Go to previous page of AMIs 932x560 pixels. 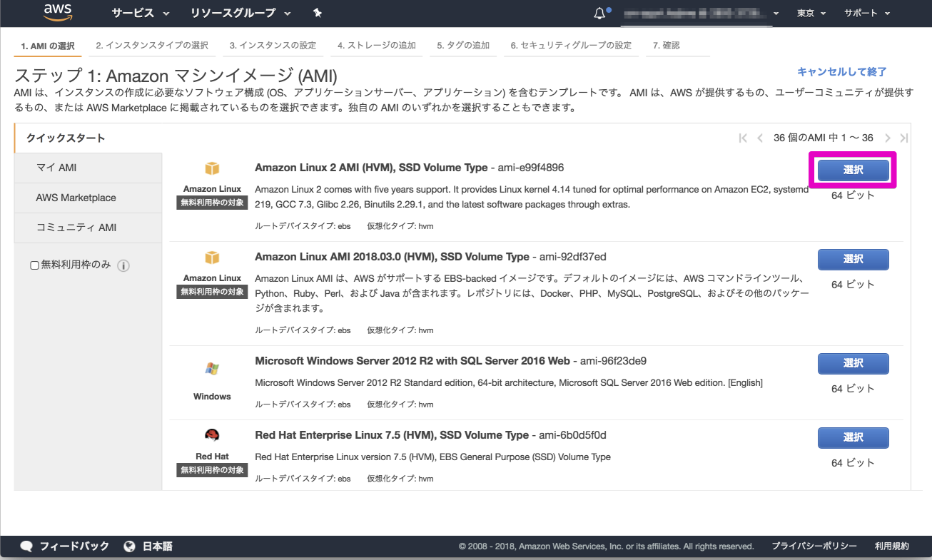click(x=760, y=138)
